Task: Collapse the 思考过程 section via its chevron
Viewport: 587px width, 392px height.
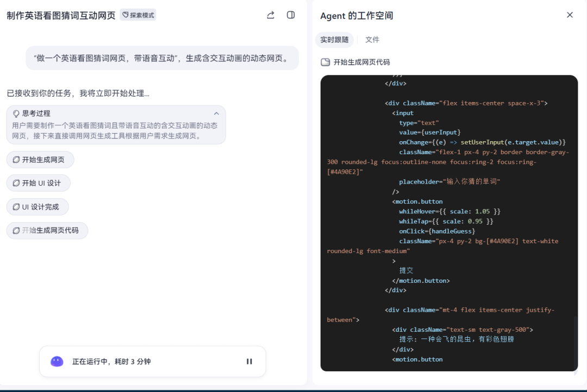Action: tap(216, 113)
